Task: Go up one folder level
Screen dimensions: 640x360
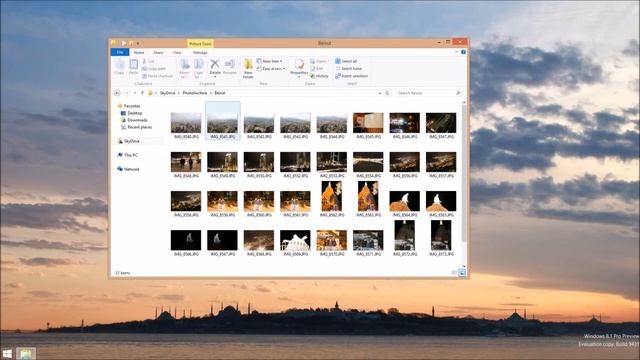Action: pos(142,93)
